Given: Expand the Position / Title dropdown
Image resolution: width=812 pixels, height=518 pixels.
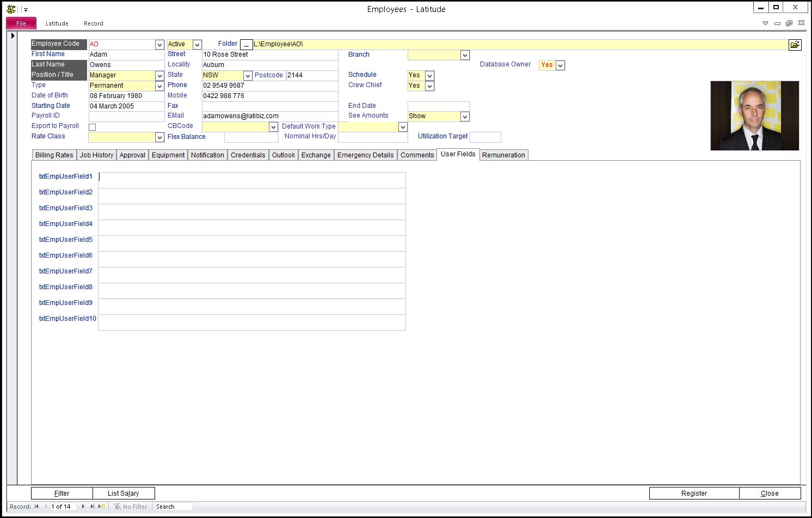Looking at the screenshot, I should (159, 76).
